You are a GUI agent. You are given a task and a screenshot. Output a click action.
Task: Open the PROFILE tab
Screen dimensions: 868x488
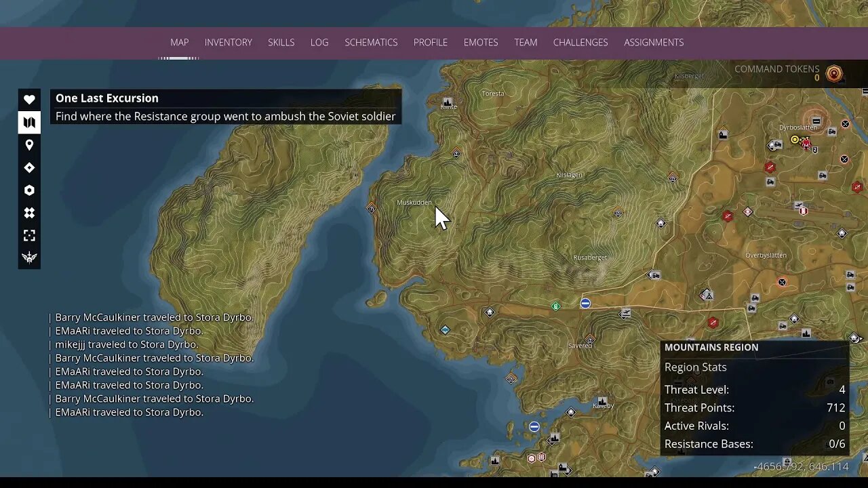click(x=431, y=42)
